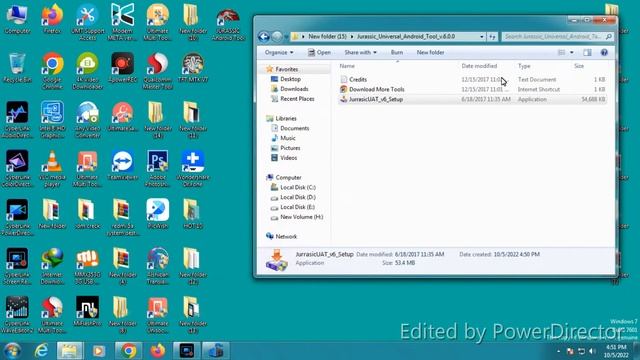This screenshot has width=640, height=360.
Task: Select the Firefox desktop shortcut
Action: click(x=52, y=20)
